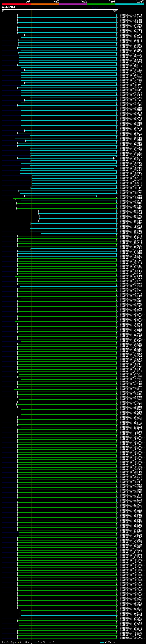The width and height of the screenshot is (146, 644).
Task: Open hit UniRef100_Q5UHI4
Action: tap(131, 32)
